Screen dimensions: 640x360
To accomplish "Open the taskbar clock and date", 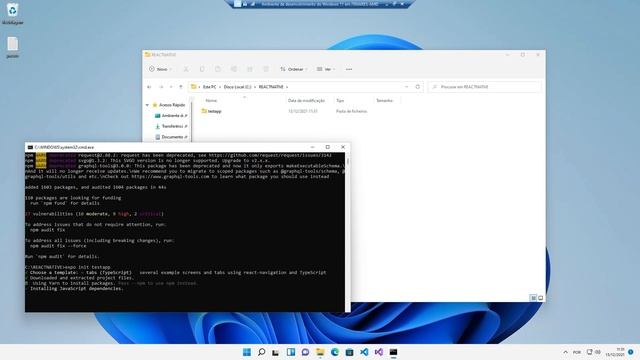I will (x=615, y=352).
